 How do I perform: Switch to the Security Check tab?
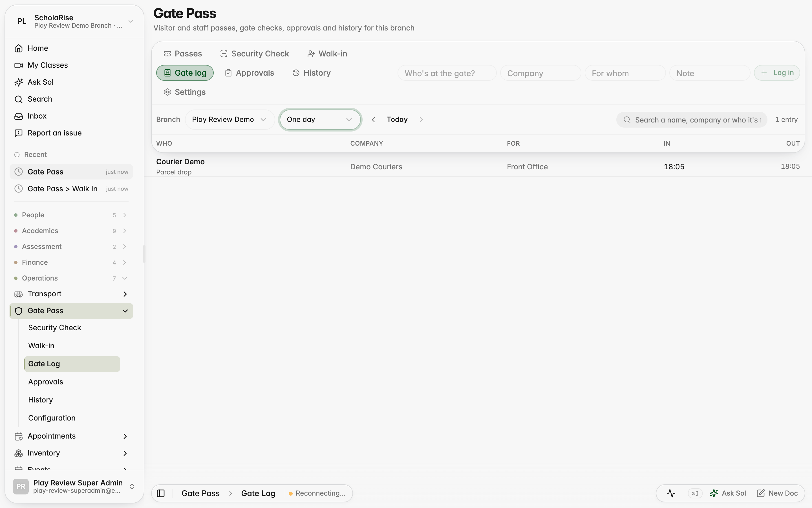[255, 54]
